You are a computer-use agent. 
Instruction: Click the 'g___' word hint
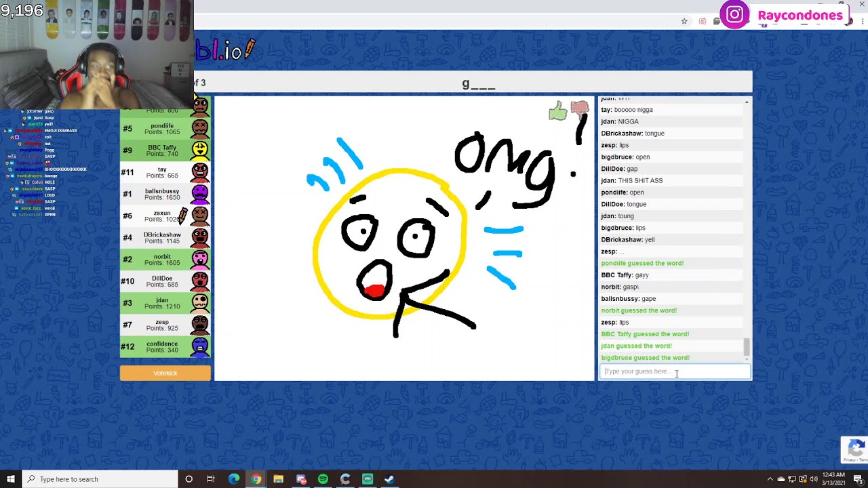point(479,83)
